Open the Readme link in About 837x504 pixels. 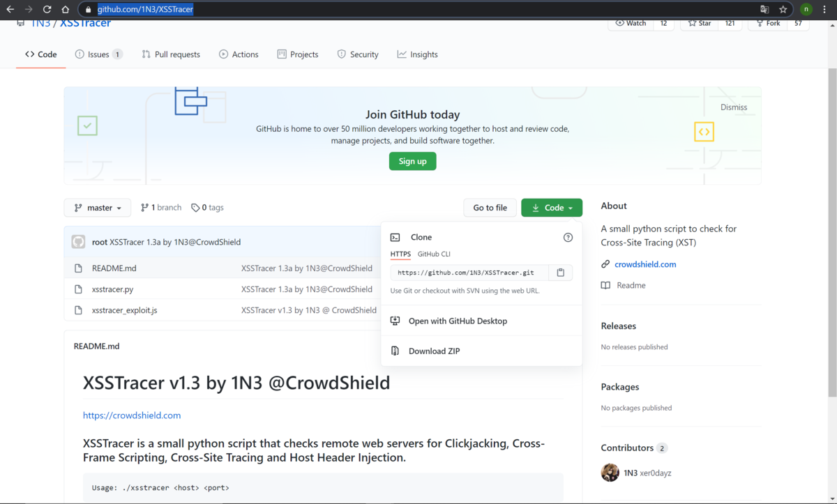pos(631,285)
